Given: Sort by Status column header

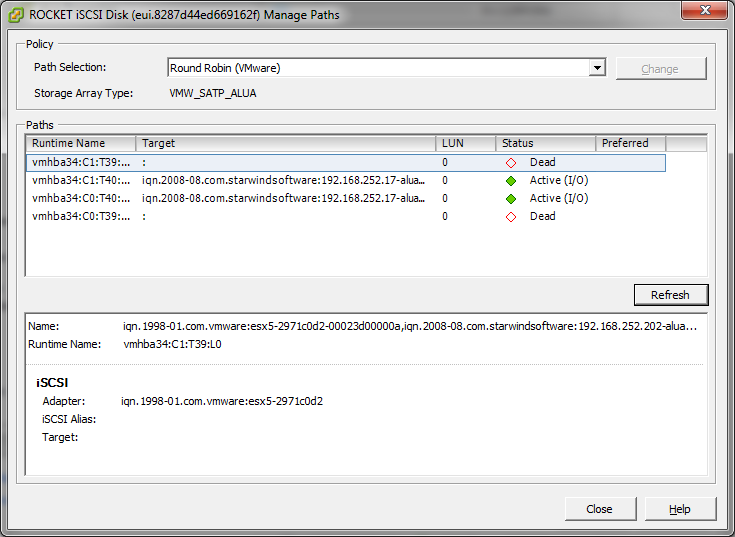Looking at the screenshot, I should tap(546, 143).
